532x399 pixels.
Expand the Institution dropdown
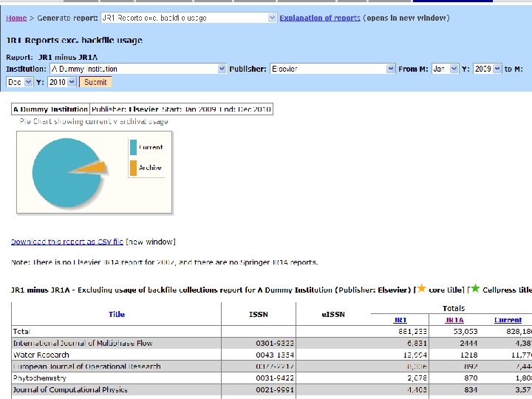(137, 69)
